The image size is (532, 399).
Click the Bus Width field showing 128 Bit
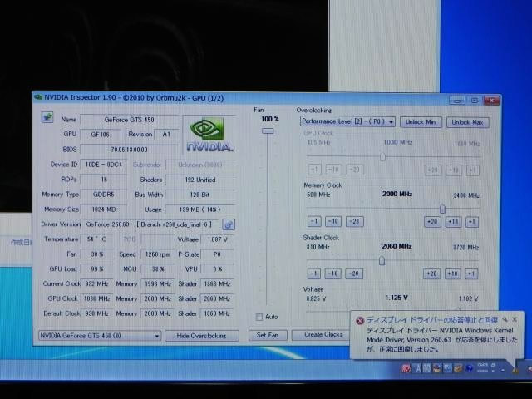point(200,195)
